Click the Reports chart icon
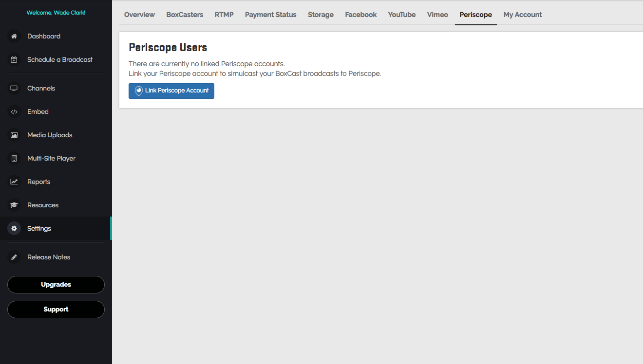 pyautogui.click(x=14, y=182)
